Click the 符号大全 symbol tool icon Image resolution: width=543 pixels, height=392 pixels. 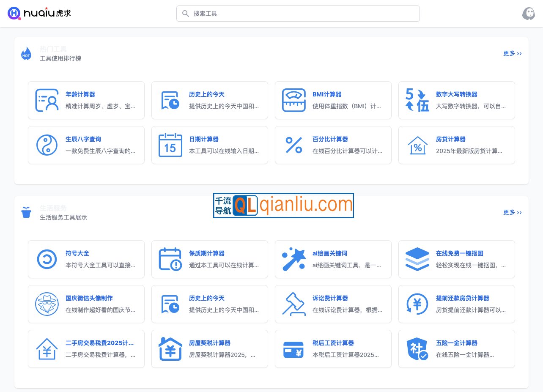[47, 259]
